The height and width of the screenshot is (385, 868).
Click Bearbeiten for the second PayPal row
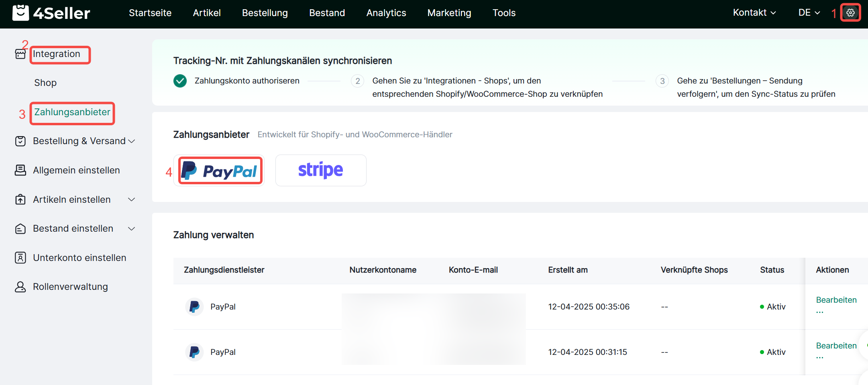tap(836, 346)
